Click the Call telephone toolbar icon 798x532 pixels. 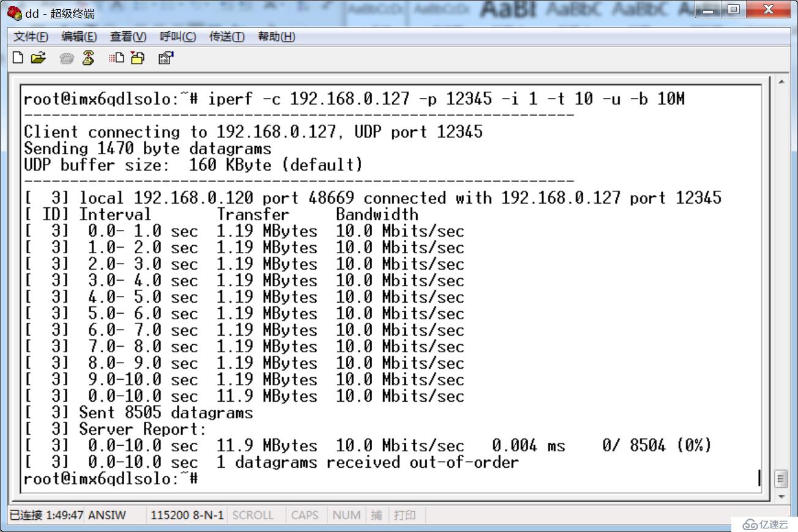(x=67, y=58)
